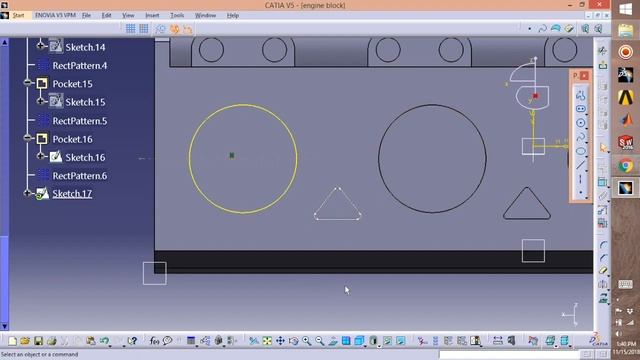Select the Pan view tool
Viewport: 640px width, 360px height.
coord(280,341)
